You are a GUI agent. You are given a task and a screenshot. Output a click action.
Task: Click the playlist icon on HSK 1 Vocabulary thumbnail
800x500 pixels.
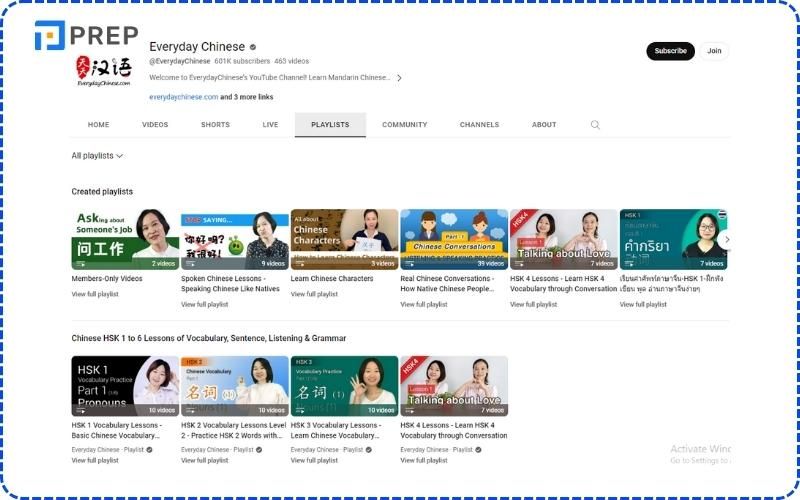pyautogui.click(x=81, y=410)
